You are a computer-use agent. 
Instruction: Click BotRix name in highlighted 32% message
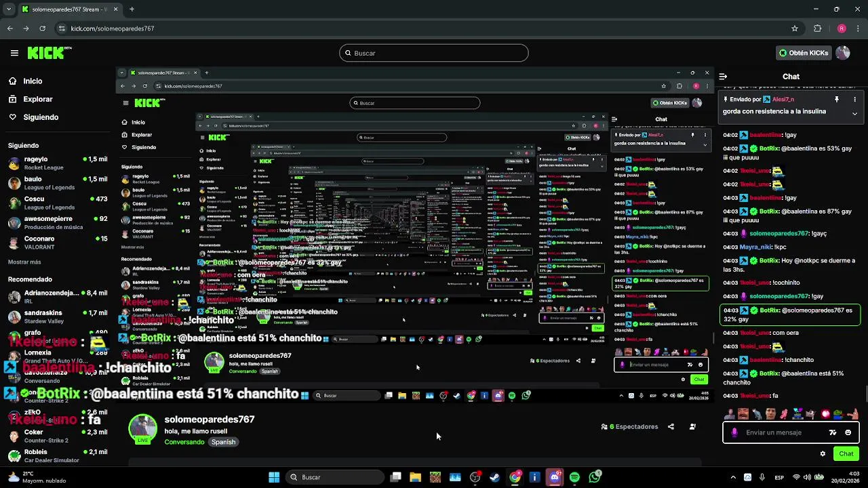pyautogui.click(x=769, y=310)
